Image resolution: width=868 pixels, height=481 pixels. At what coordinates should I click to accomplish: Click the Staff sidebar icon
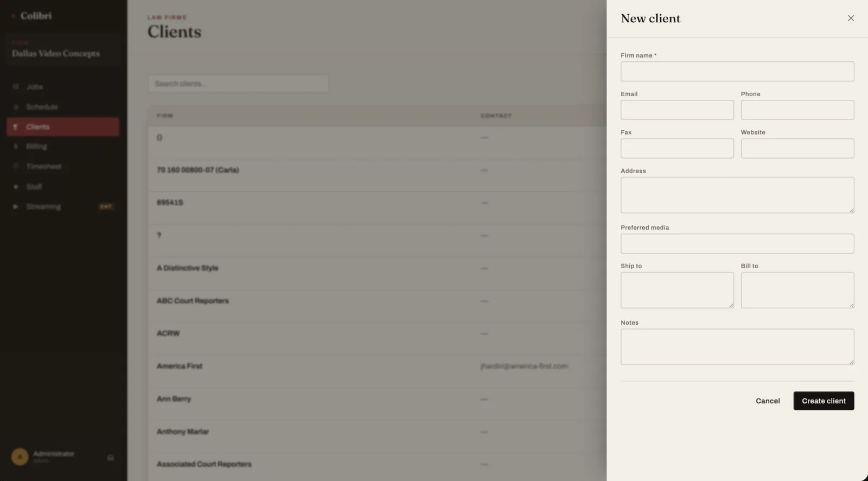coord(16,187)
